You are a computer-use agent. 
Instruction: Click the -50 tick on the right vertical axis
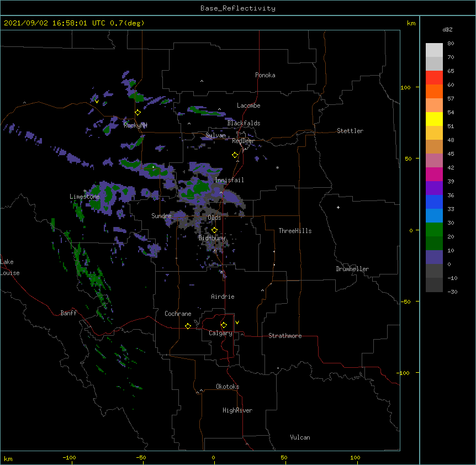click(x=405, y=302)
